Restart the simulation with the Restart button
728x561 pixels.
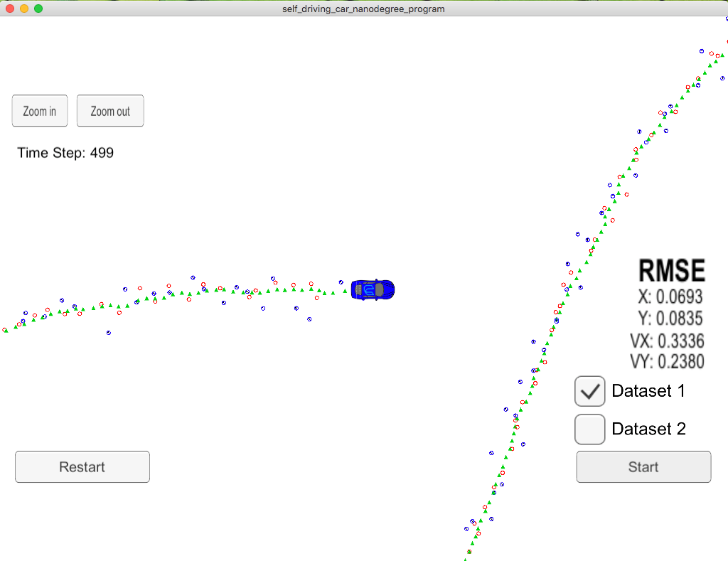[x=82, y=466]
